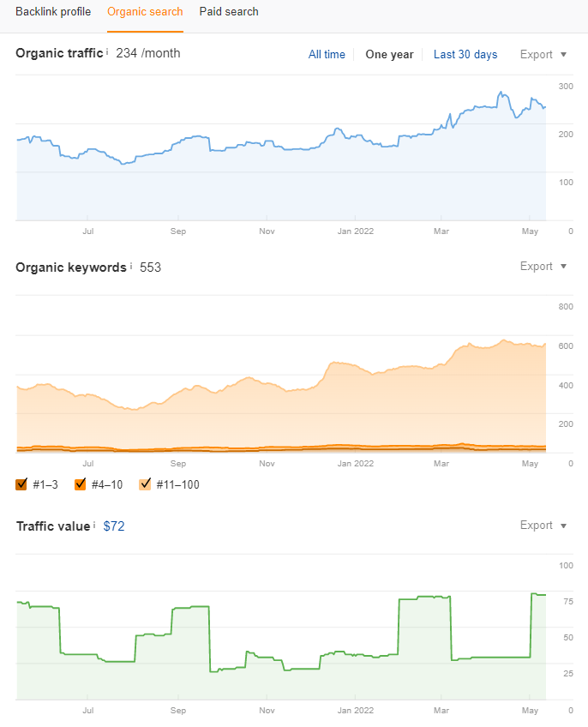Viewport: 588px width, 727px height.
Task: Open the Paid search tab
Action: click(228, 12)
